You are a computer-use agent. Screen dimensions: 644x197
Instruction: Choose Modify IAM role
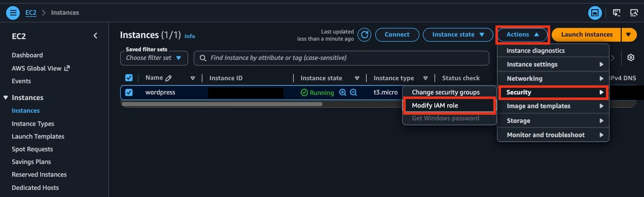click(449, 105)
